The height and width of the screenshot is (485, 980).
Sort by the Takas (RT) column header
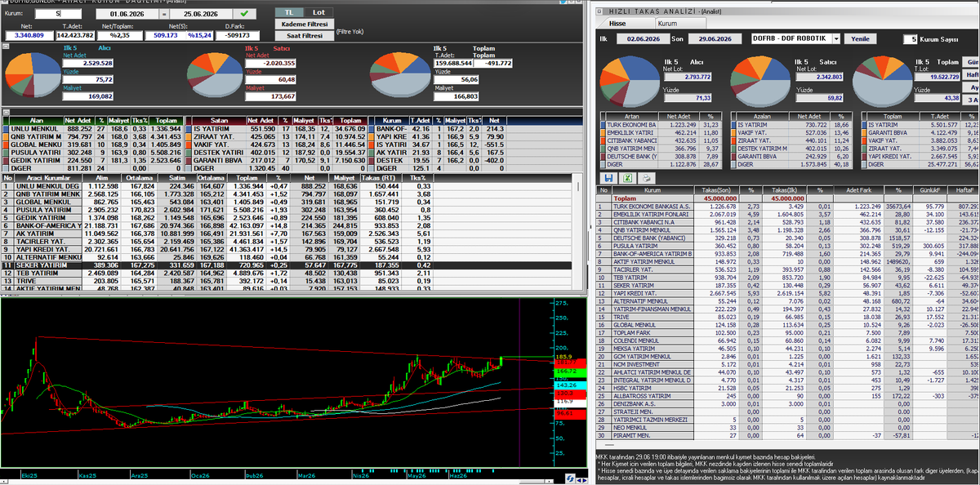click(x=381, y=177)
